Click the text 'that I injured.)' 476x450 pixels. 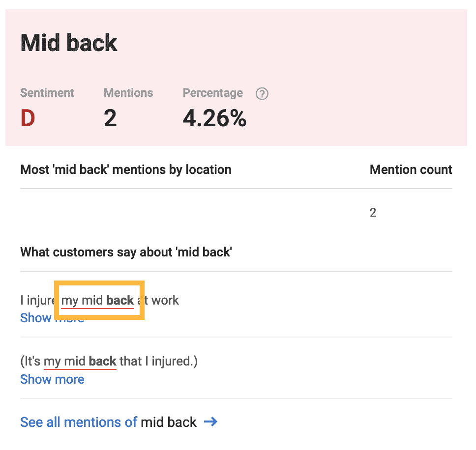pos(158,362)
